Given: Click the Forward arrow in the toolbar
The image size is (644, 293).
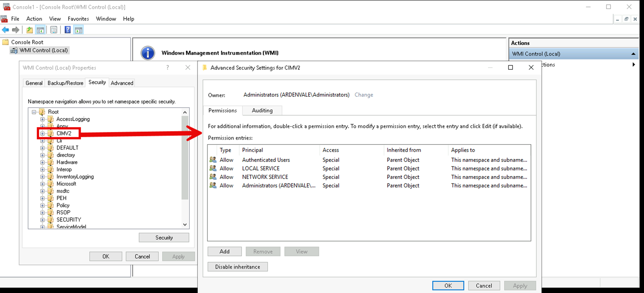Looking at the screenshot, I should pos(16,30).
